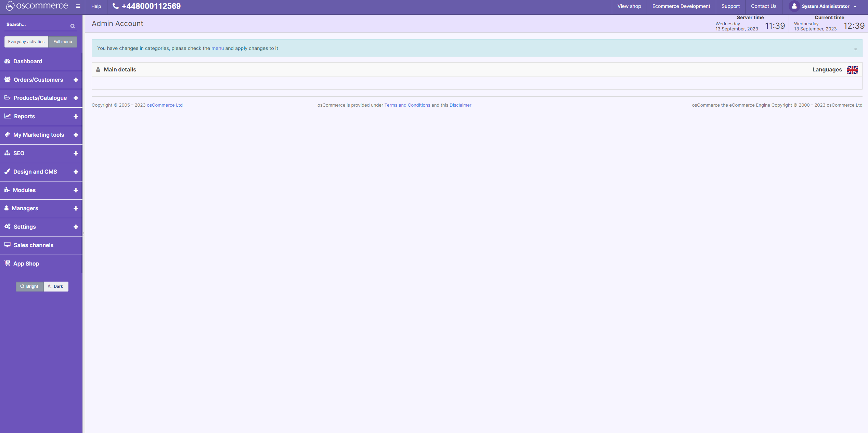868x433 pixels.
Task: Click the My Marketing Tools icon
Action: tap(7, 134)
